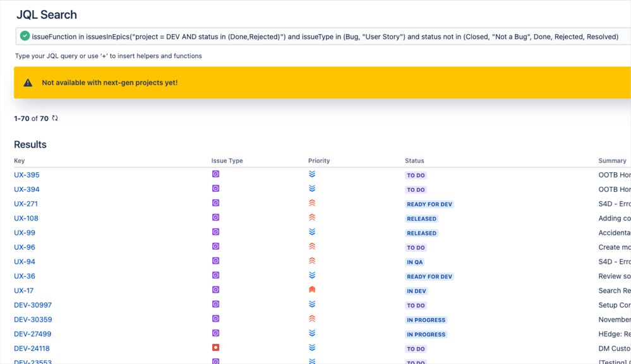Screen dimensions: 631x364
Task: Click the issue type icon for DEV-27499
Action: [215, 333]
